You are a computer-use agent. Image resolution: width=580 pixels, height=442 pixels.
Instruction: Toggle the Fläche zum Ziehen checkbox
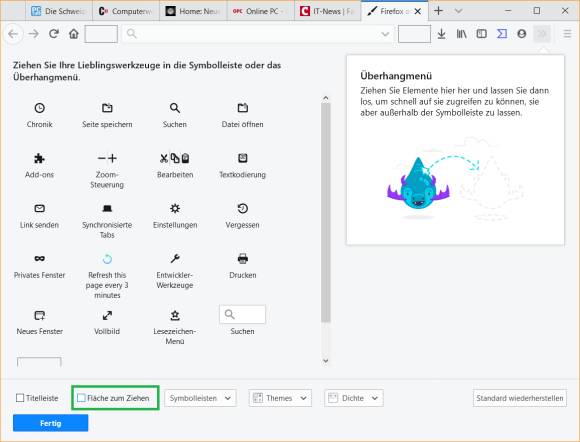pyautogui.click(x=81, y=398)
